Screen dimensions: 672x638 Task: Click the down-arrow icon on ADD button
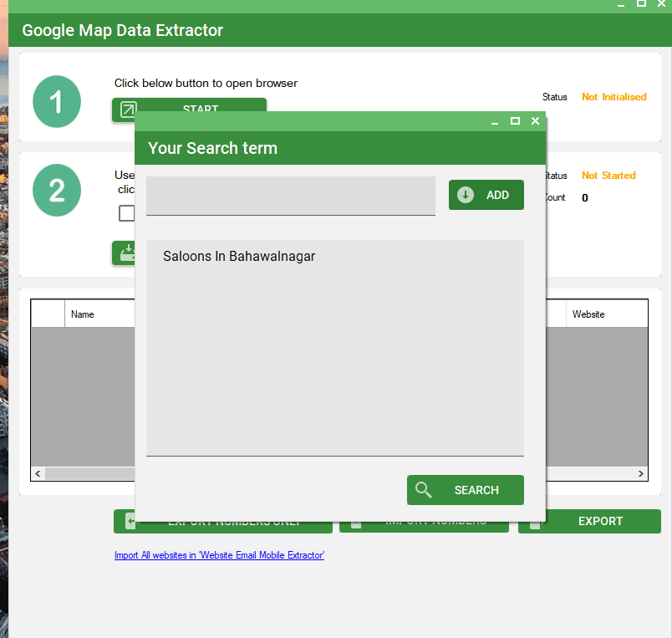pyautogui.click(x=465, y=195)
